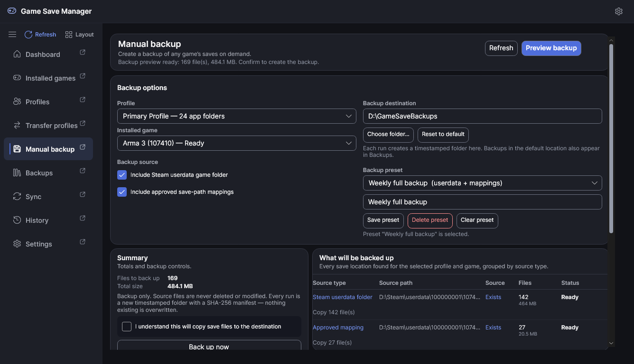Pop out Installed games in new window
Viewport: 634px width, 364px height.
pyautogui.click(x=83, y=76)
